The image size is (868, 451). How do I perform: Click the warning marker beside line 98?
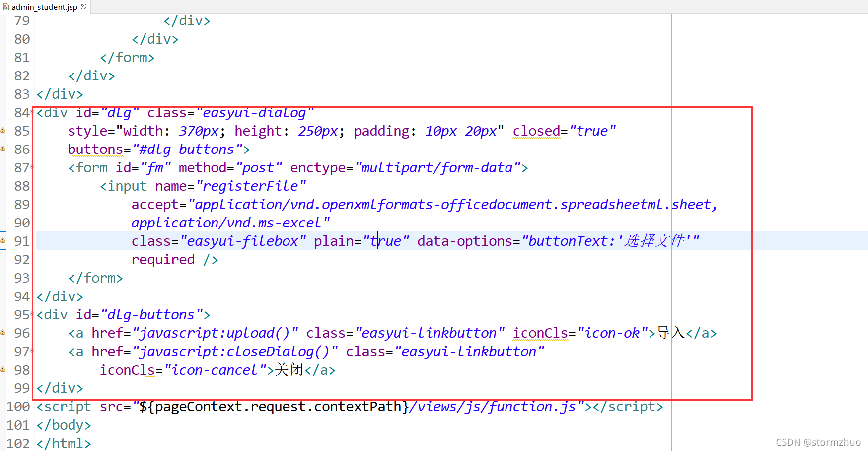click(3, 369)
